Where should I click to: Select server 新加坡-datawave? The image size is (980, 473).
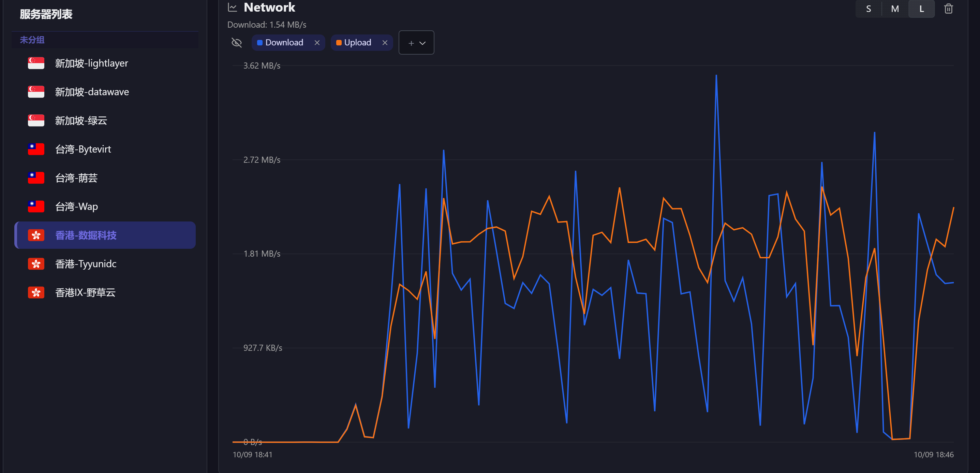point(105,92)
